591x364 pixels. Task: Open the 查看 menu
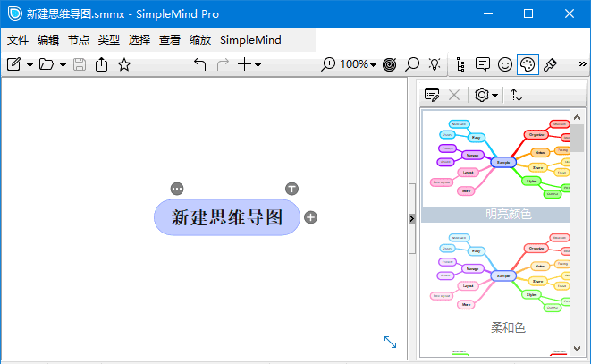(170, 40)
